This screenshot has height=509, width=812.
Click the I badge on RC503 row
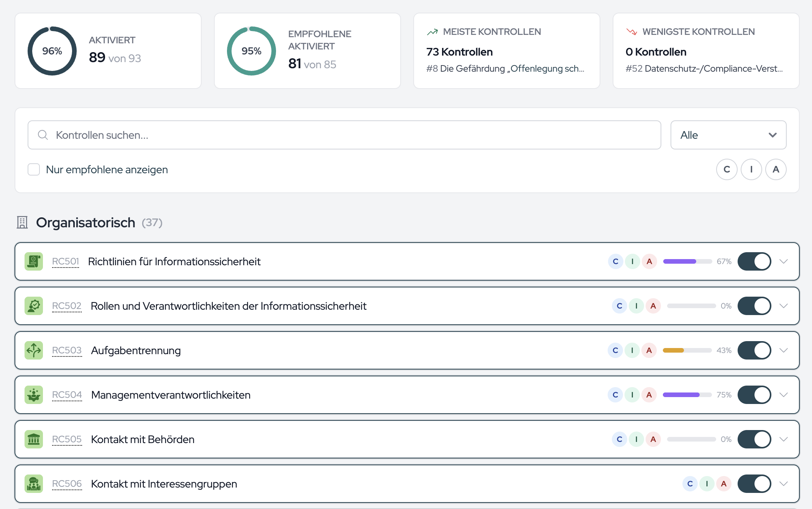pyautogui.click(x=632, y=350)
